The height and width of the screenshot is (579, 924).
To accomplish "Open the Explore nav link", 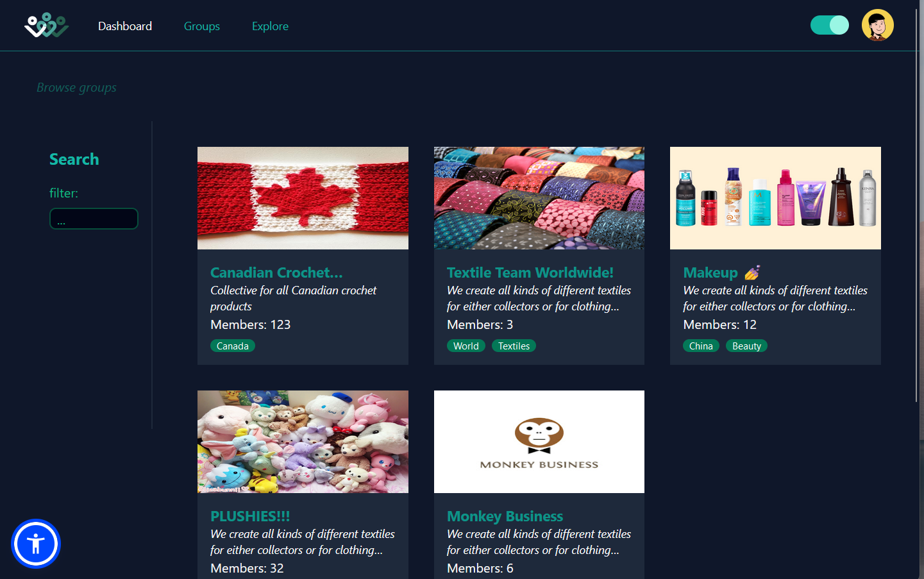I will 270,26.
